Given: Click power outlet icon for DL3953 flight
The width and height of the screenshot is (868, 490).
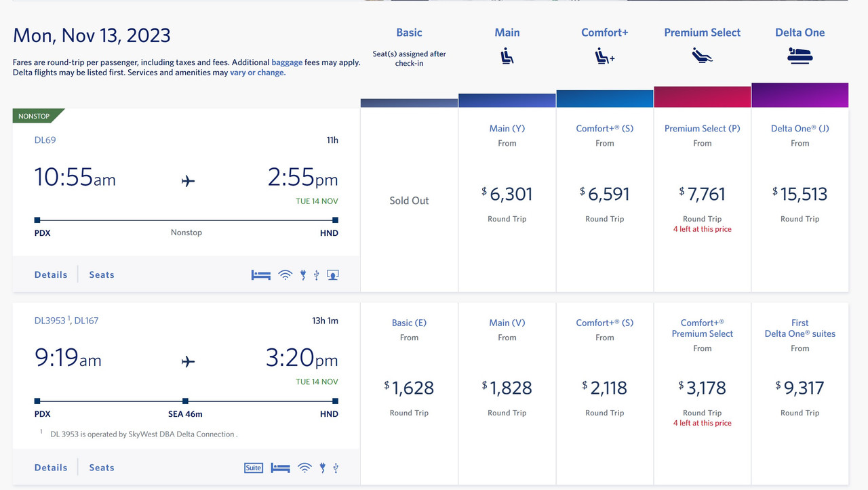Looking at the screenshot, I should click(322, 468).
